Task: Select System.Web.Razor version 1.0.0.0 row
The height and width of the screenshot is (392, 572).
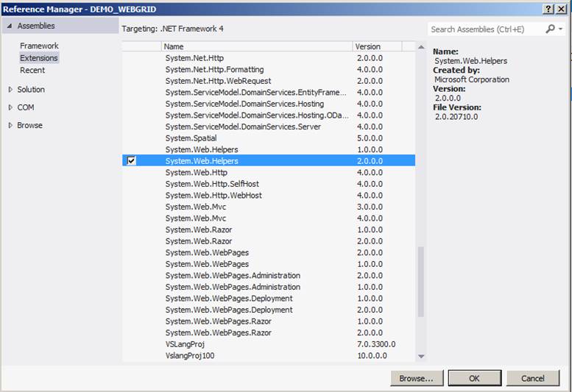Action: (269, 229)
